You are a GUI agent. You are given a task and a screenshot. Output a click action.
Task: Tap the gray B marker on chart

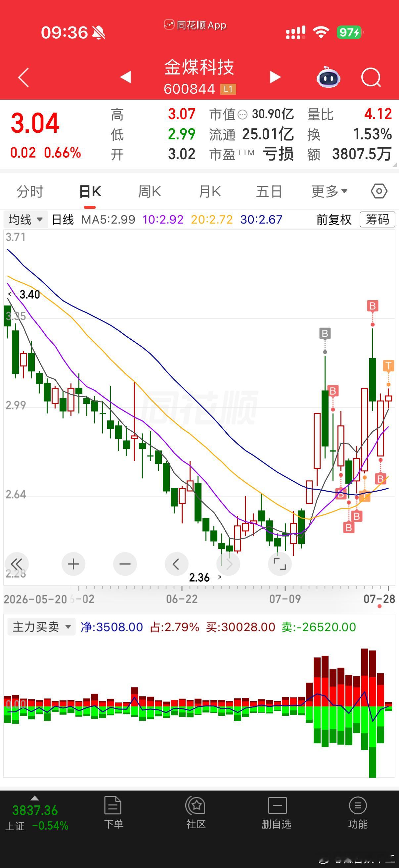325,334
